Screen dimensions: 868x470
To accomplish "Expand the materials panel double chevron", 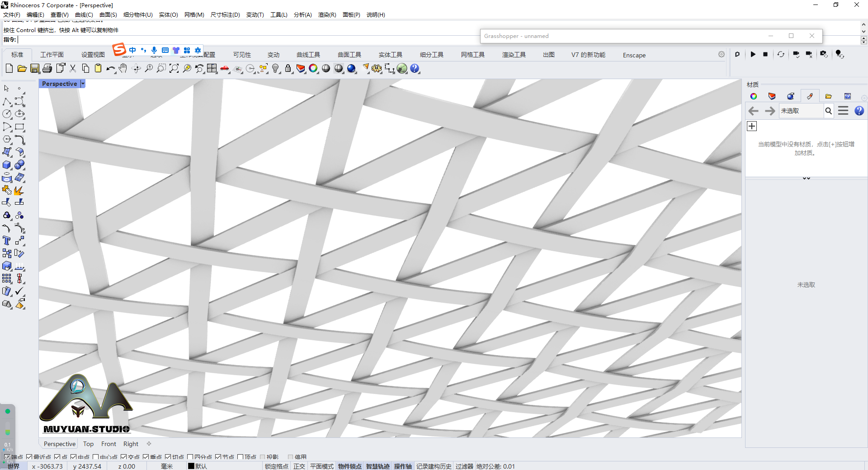I will point(807,179).
